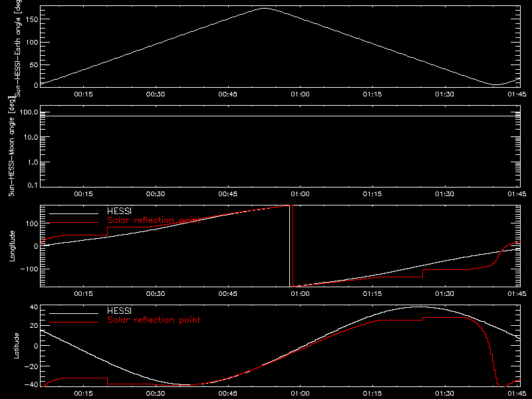This screenshot has height=399, width=532.
Task: Click 00:15 time label under Latitude plot
Action: [84, 394]
